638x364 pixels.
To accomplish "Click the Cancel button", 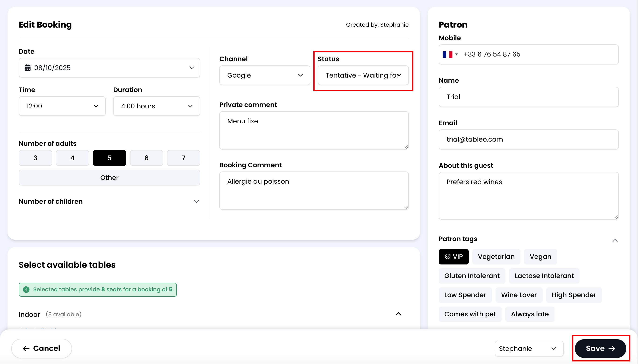I will (42, 349).
